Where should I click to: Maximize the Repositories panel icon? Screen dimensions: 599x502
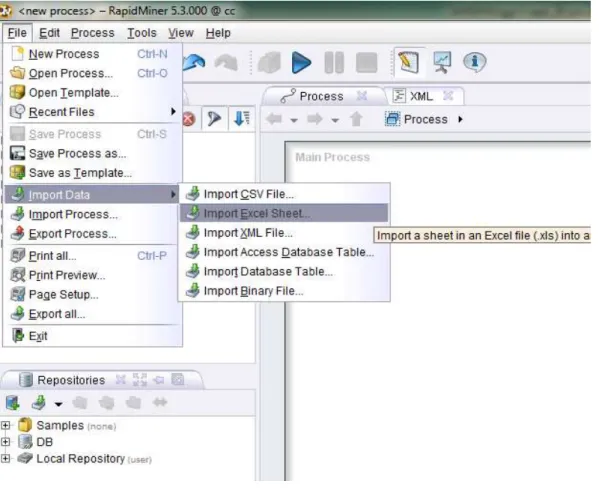(139, 380)
